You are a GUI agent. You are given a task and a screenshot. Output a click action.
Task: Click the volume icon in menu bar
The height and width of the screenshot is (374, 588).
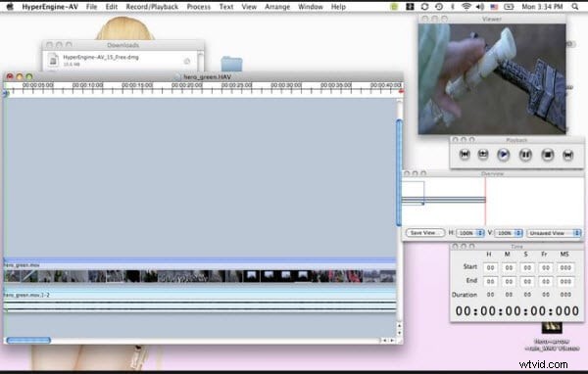point(480,7)
